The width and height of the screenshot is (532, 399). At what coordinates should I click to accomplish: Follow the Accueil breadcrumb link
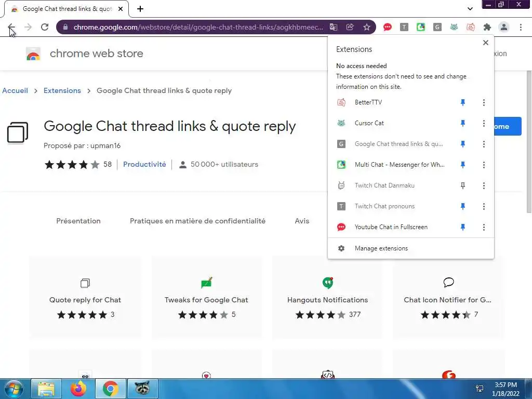click(x=15, y=90)
